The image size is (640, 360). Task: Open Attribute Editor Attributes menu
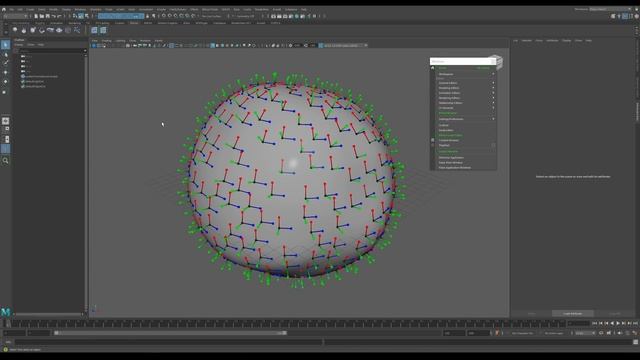tap(552, 41)
